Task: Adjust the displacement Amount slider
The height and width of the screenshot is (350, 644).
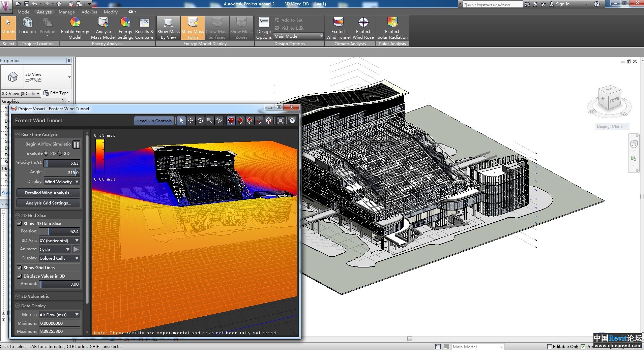Action: pyautogui.click(x=59, y=284)
